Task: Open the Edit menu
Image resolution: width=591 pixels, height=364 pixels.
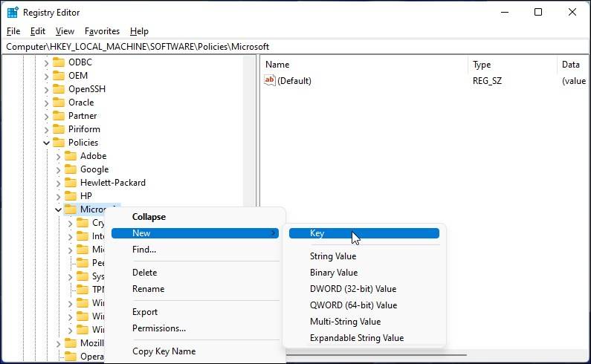Action: point(38,31)
